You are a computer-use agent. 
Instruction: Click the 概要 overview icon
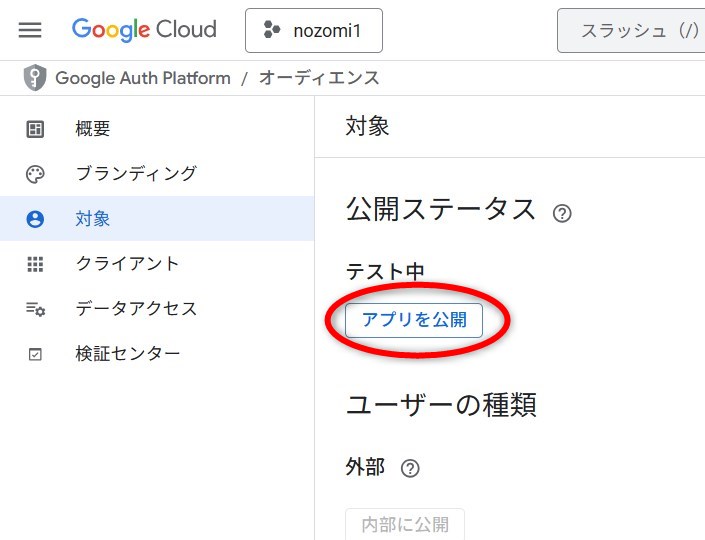(x=35, y=129)
